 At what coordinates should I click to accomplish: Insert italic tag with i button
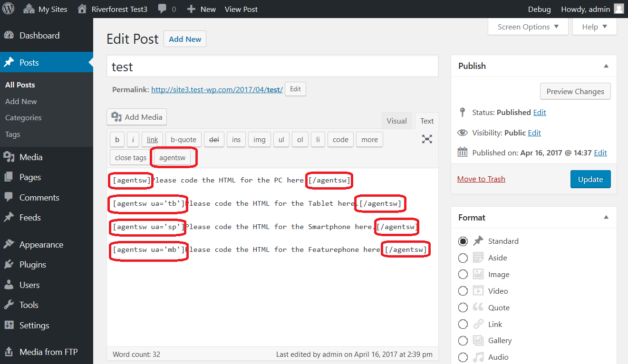pyautogui.click(x=133, y=140)
